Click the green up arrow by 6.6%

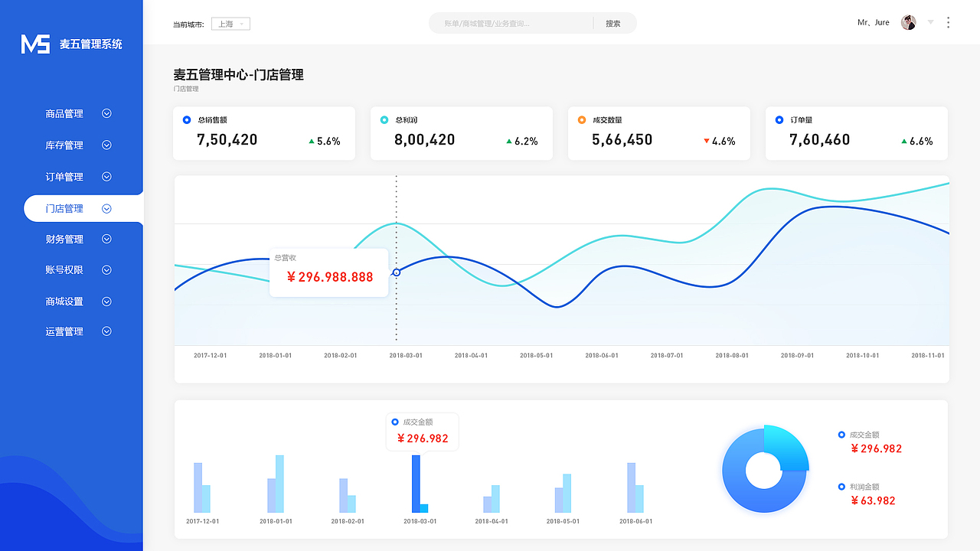tap(904, 141)
